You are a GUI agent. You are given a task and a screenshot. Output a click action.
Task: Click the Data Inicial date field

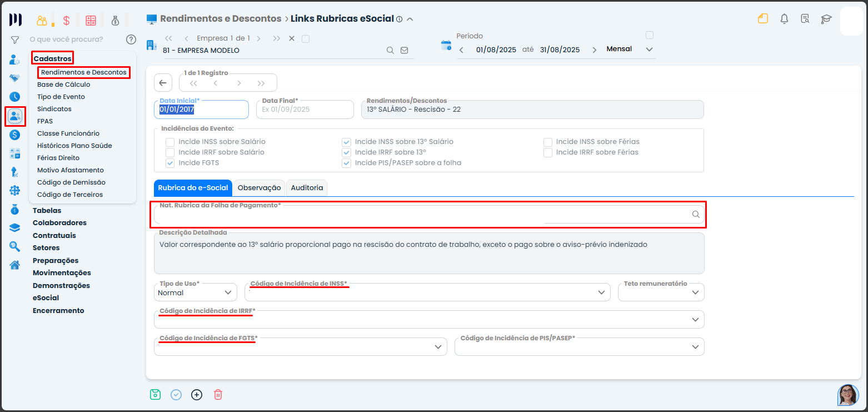[201, 109]
